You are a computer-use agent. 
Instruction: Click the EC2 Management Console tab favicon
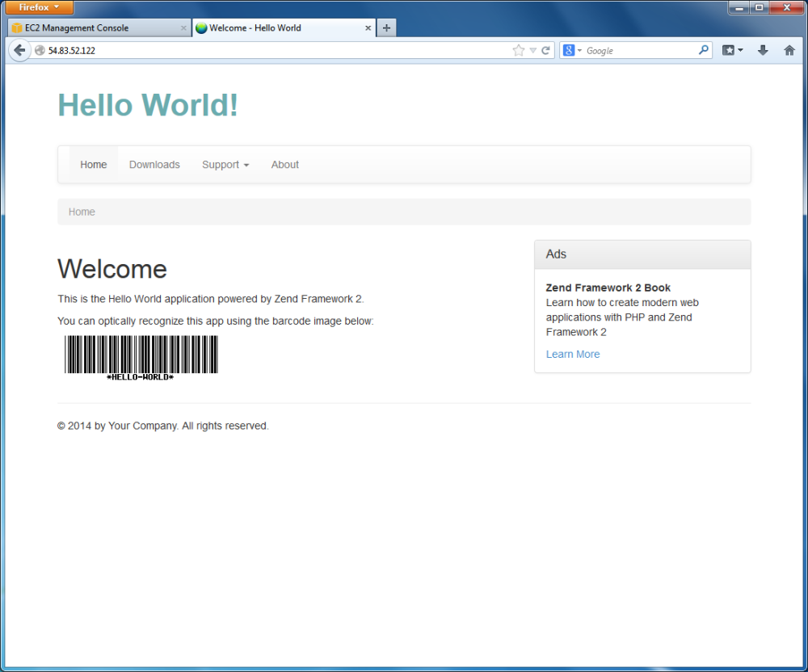(17, 27)
